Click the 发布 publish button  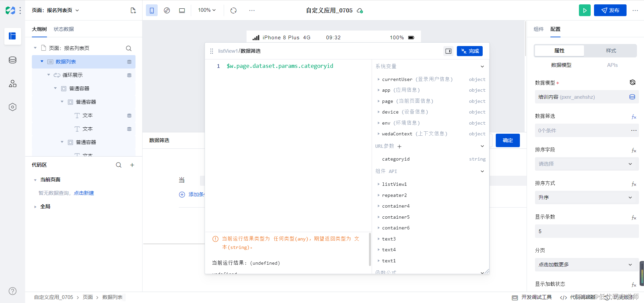pos(610,10)
